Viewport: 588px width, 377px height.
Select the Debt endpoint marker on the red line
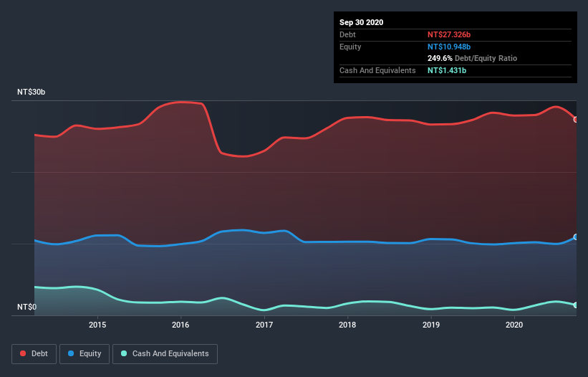[x=576, y=120]
